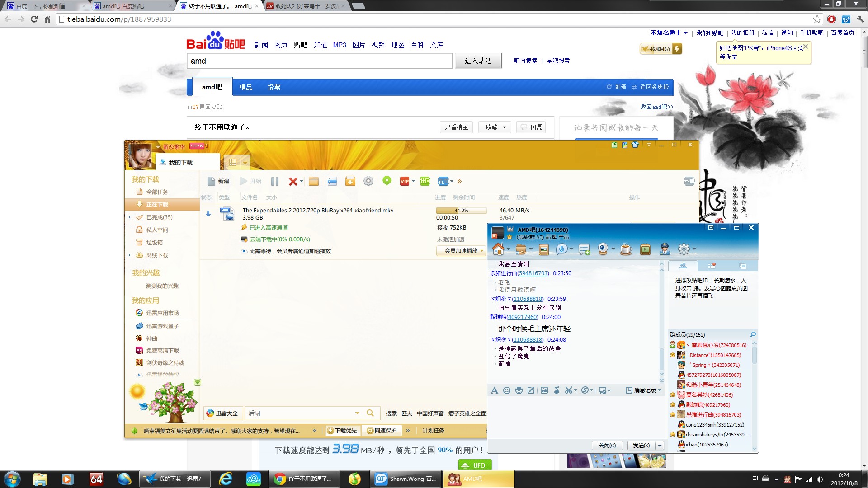
Task: Click the blue list view icon in Xunlei toolbar
Action: (332, 181)
